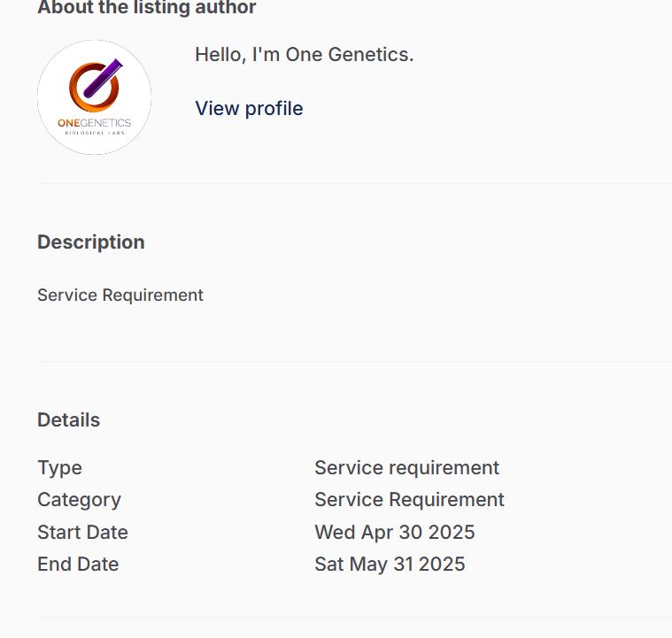
Task: Select the end date Sat May 31 2025
Action: point(390,564)
